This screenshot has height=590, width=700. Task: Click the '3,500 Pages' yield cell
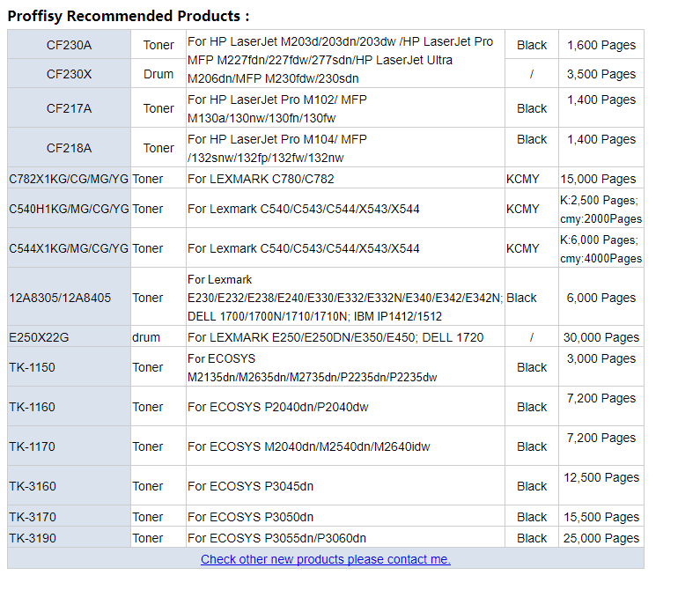point(601,74)
